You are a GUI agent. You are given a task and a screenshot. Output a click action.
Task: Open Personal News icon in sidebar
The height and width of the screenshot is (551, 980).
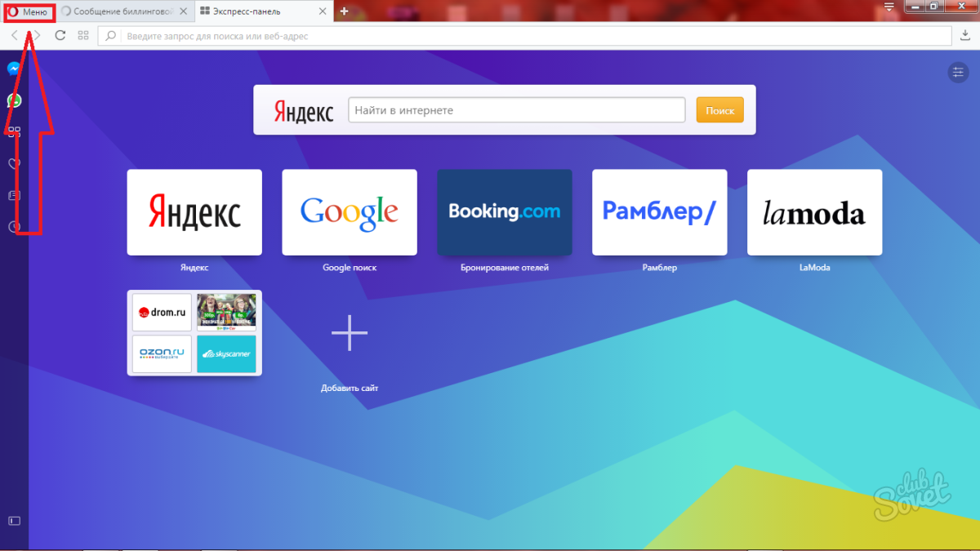(14, 195)
